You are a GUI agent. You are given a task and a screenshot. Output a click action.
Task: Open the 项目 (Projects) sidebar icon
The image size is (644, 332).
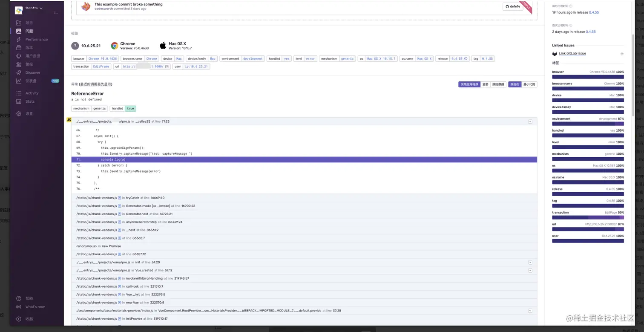point(19,23)
